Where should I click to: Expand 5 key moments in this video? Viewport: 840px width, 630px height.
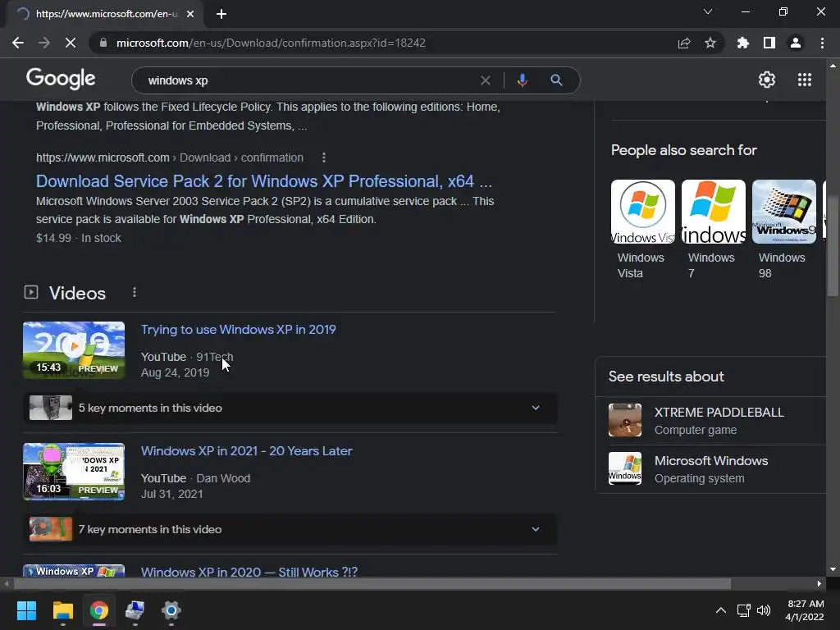(290, 408)
